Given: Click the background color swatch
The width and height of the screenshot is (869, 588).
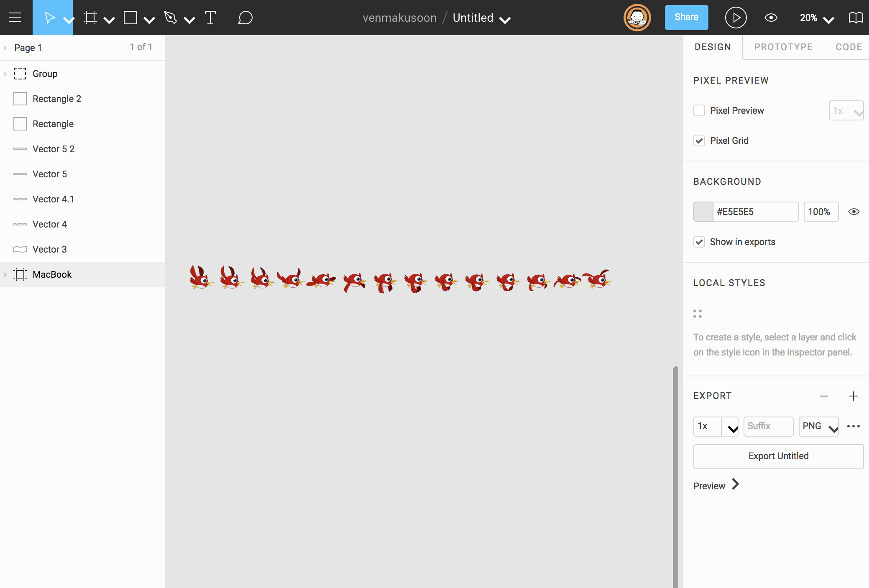Looking at the screenshot, I should (703, 212).
